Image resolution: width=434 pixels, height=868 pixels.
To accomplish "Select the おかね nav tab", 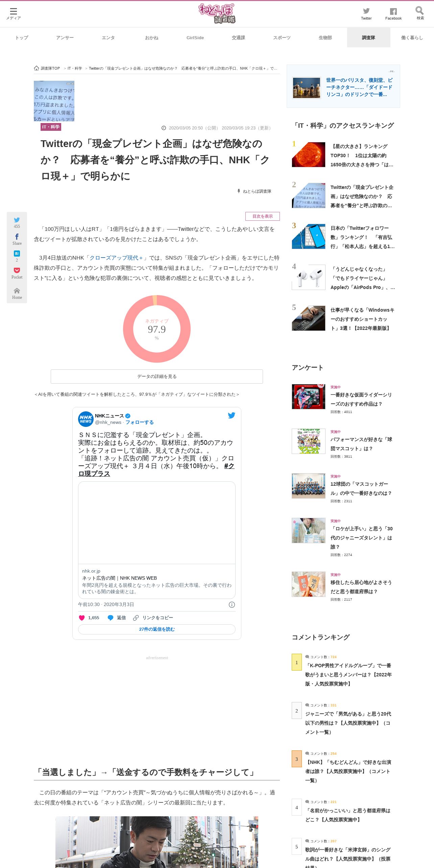I will pyautogui.click(x=152, y=38).
